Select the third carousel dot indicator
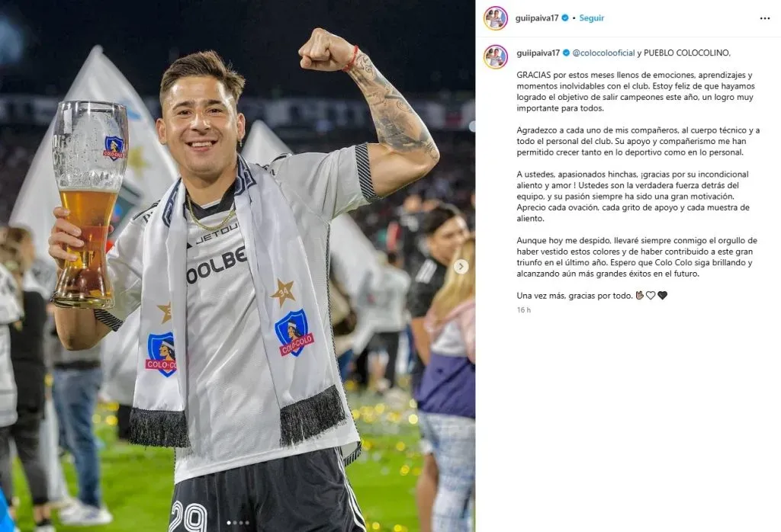 [241, 523]
